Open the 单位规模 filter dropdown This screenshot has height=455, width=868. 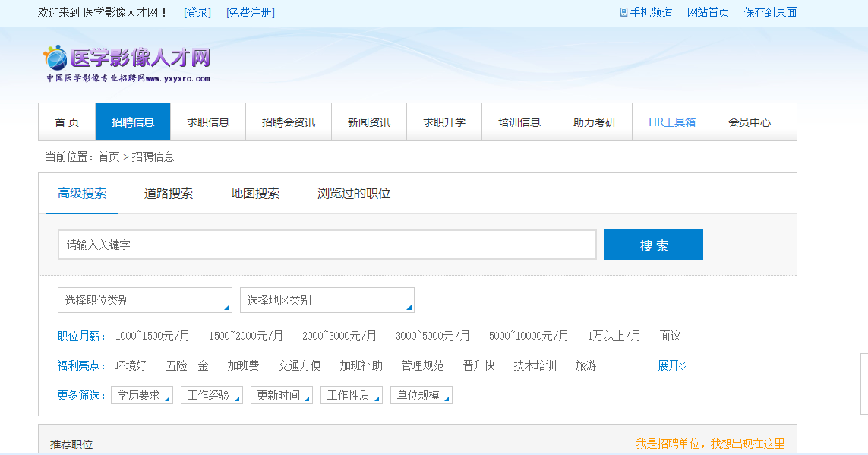421,394
